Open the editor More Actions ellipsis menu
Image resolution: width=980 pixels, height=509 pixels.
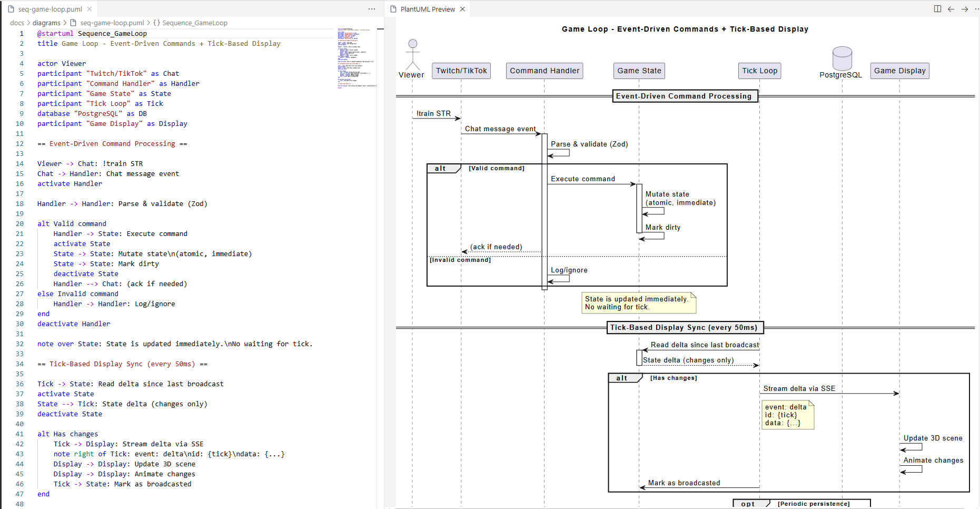(372, 9)
